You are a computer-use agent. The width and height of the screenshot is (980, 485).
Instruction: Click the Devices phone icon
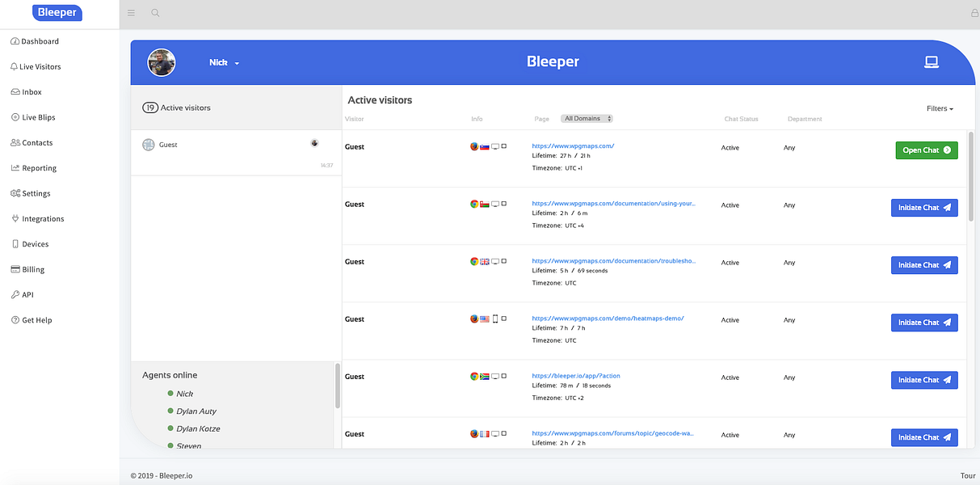15,244
